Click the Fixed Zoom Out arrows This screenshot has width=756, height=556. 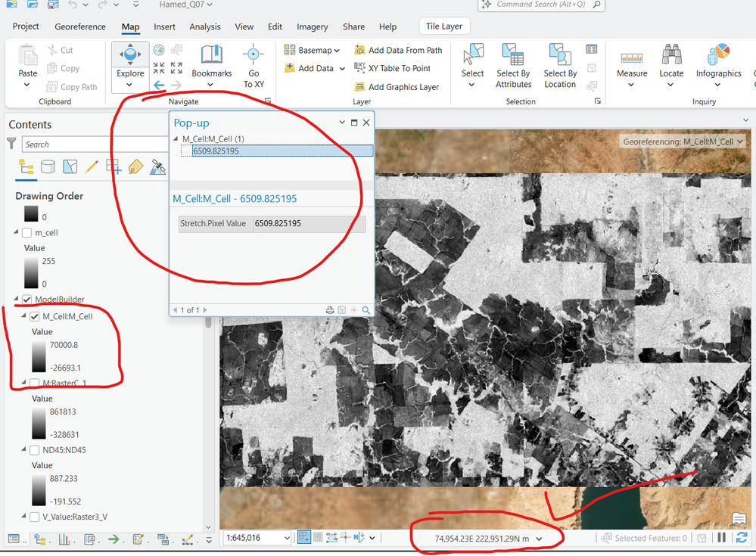(x=176, y=67)
